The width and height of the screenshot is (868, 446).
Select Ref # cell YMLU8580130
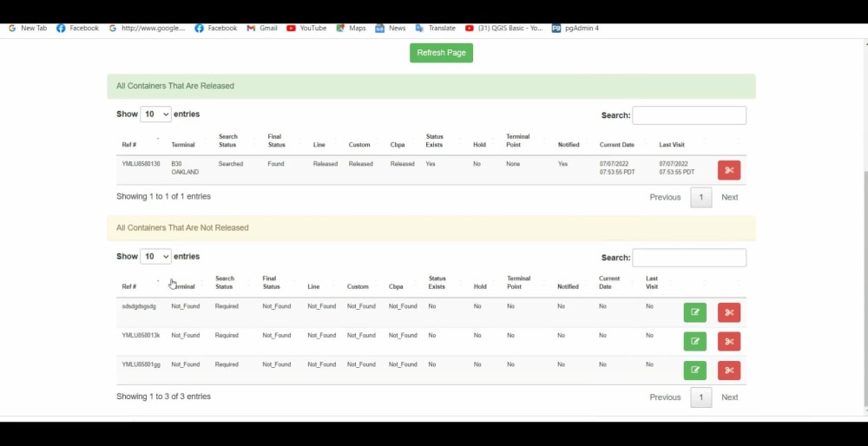141,164
